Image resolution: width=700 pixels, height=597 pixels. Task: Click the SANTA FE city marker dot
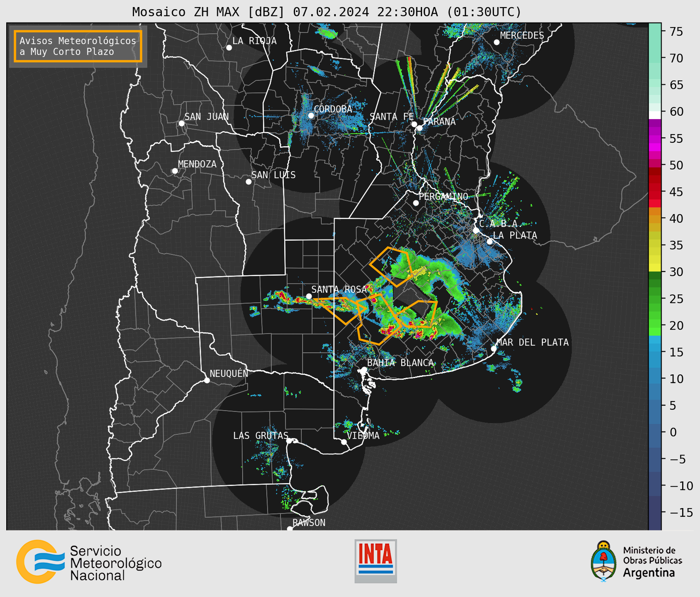click(x=414, y=124)
